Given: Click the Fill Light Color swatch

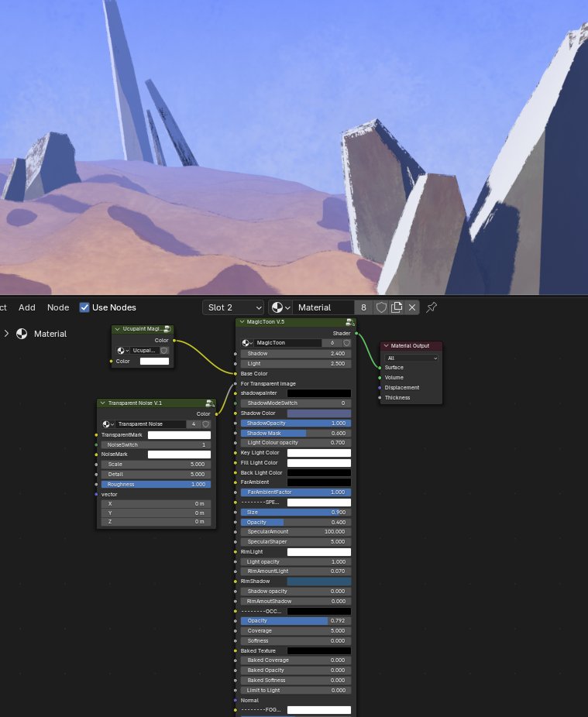Looking at the screenshot, I should pos(319,463).
